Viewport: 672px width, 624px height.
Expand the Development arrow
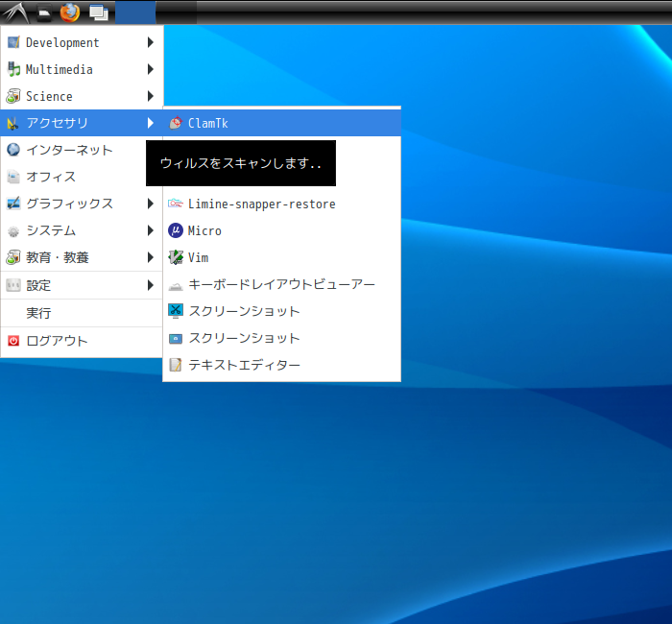(150, 42)
